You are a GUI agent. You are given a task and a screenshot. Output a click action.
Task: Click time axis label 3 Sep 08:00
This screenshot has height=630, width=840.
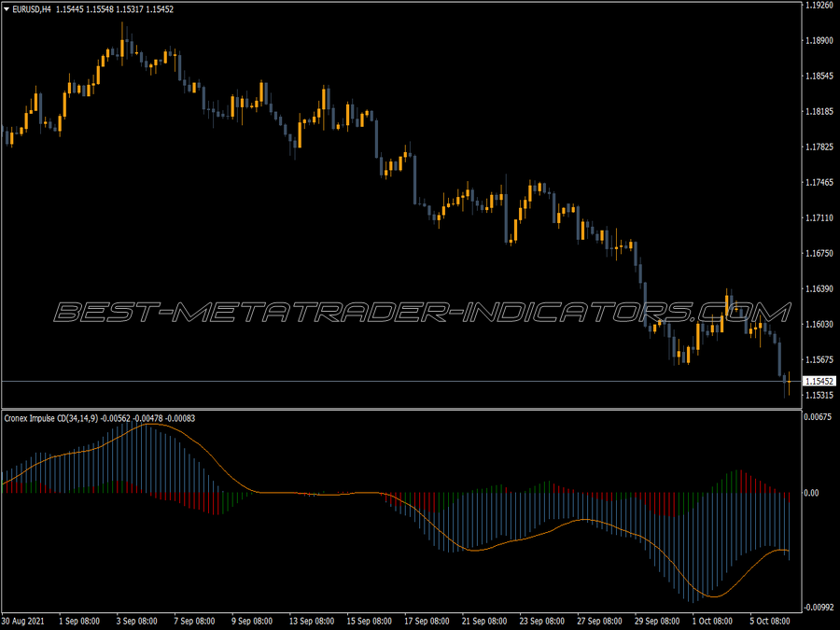pos(136,622)
